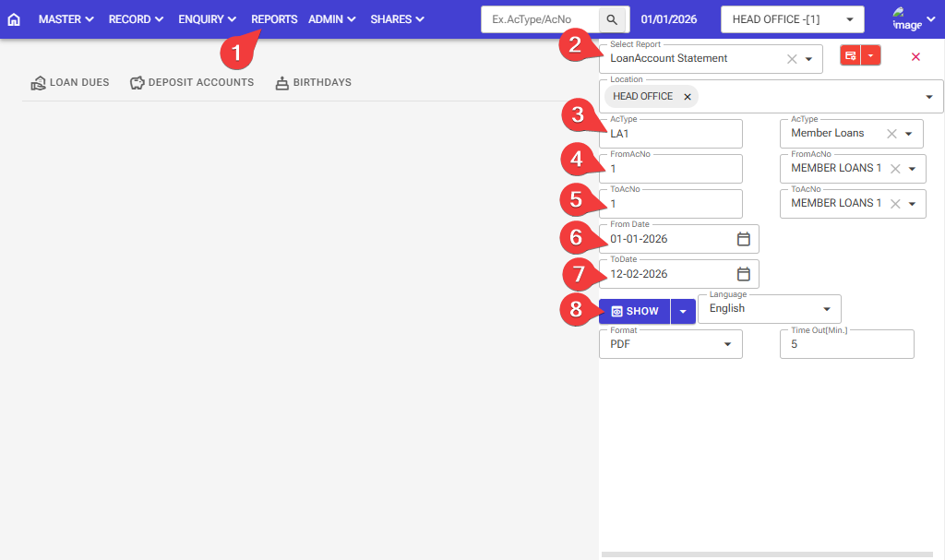Open the Language dropdown
This screenshot has height=560, width=945.
[x=826, y=309]
